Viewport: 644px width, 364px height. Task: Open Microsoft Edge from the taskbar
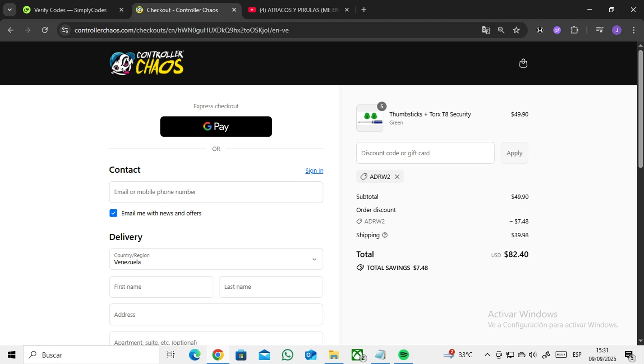tap(194, 355)
